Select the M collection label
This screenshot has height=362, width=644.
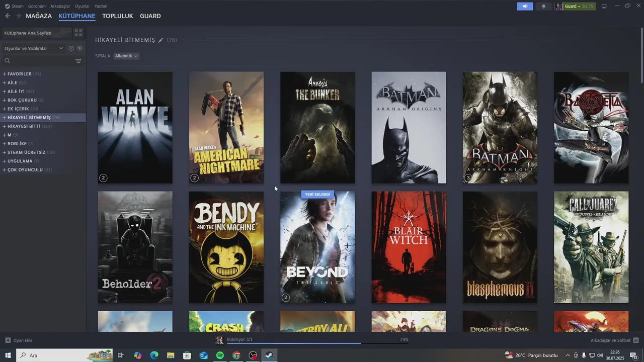[10, 135]
